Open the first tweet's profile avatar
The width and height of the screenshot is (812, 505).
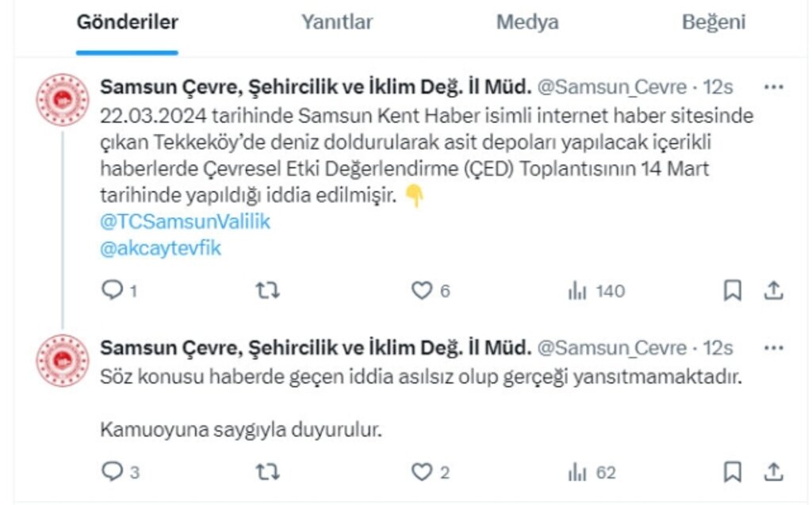coord(63,99)
